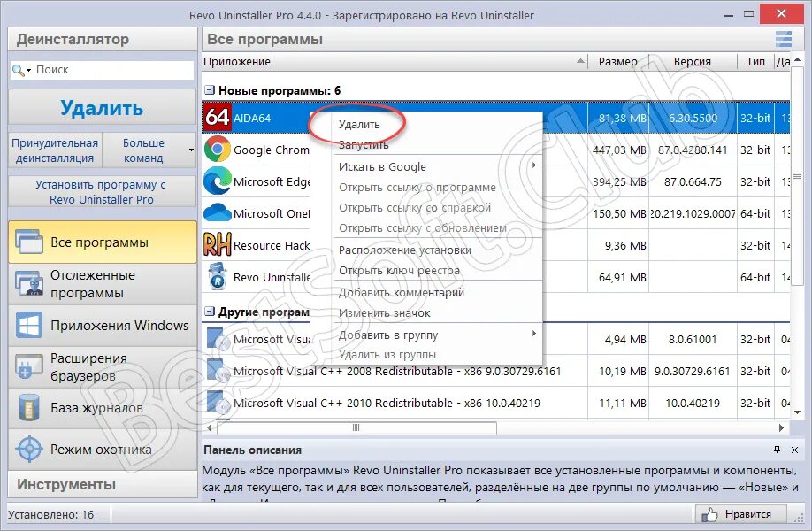Click 'Установить программу с Revo Uninstaller Pro'
812x531 pixels.
coord(102,192)
